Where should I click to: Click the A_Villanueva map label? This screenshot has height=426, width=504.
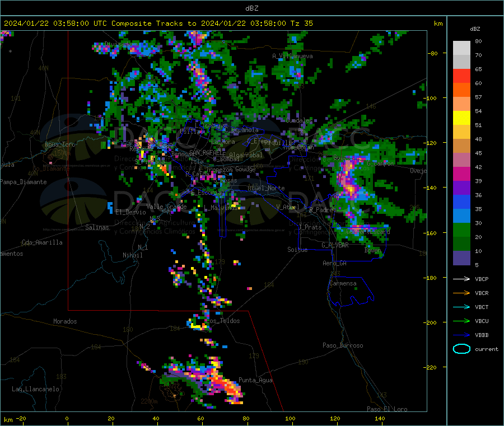pos(292,56)
